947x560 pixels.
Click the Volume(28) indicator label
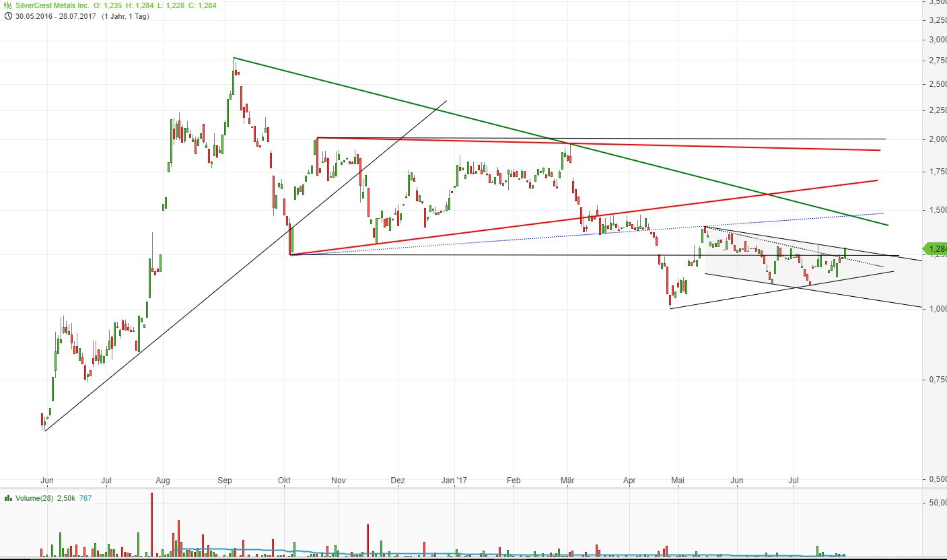point(35,499)
